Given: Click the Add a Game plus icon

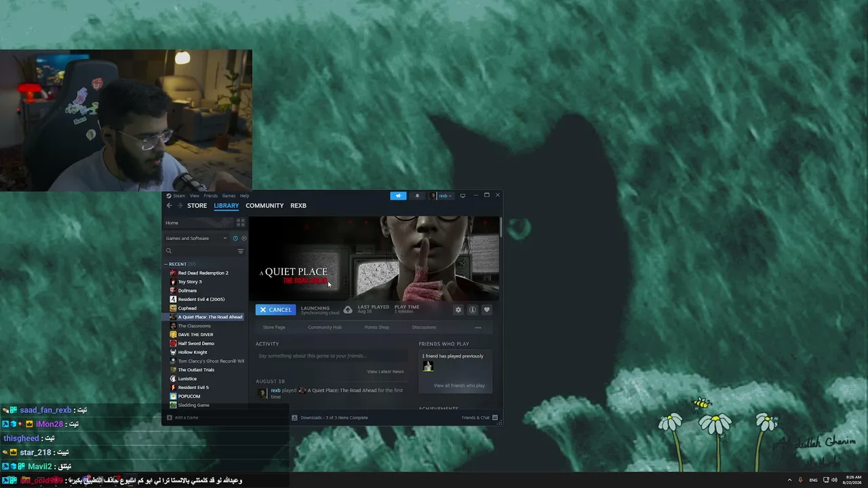Looking at the screenshot, I should coord(169,418).
